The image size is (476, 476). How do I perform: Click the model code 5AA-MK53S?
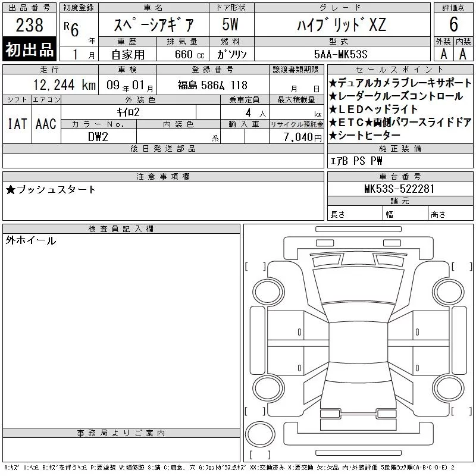click(x=341, y=54)
